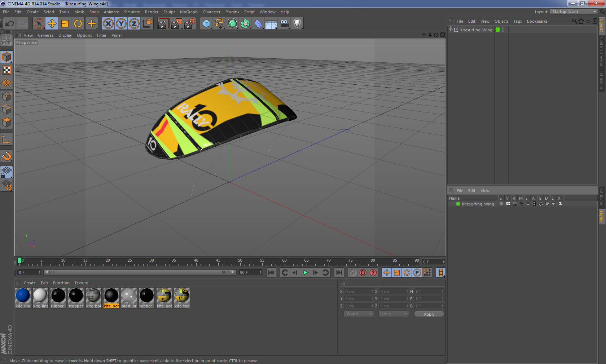Viewport: 606px width, 364px height.
Task: Toggle Enable Snap magnet icon
Action: pyautogui.click(x=6, y=156)
